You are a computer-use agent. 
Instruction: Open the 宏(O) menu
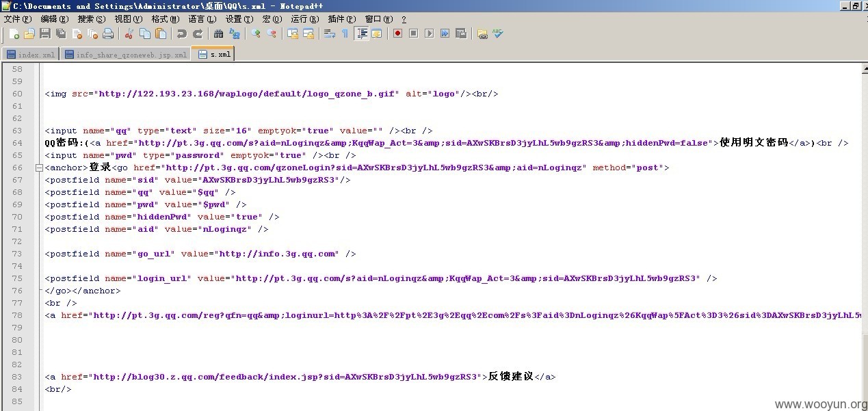pyautogui.click(x=272, y=18)
